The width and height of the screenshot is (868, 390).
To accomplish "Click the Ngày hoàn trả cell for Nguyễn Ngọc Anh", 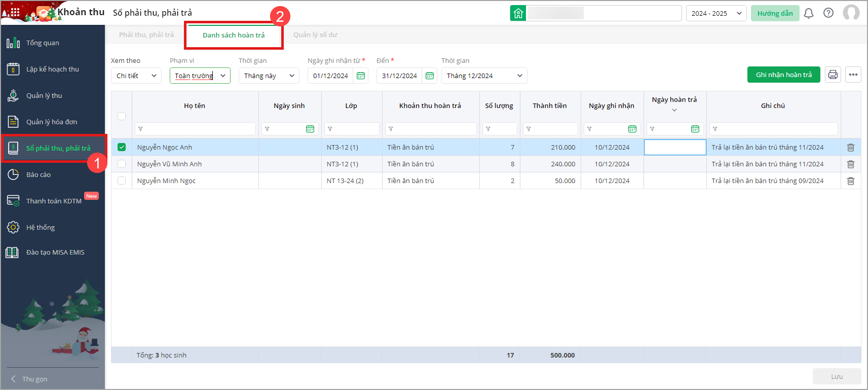I will point(675,147).
